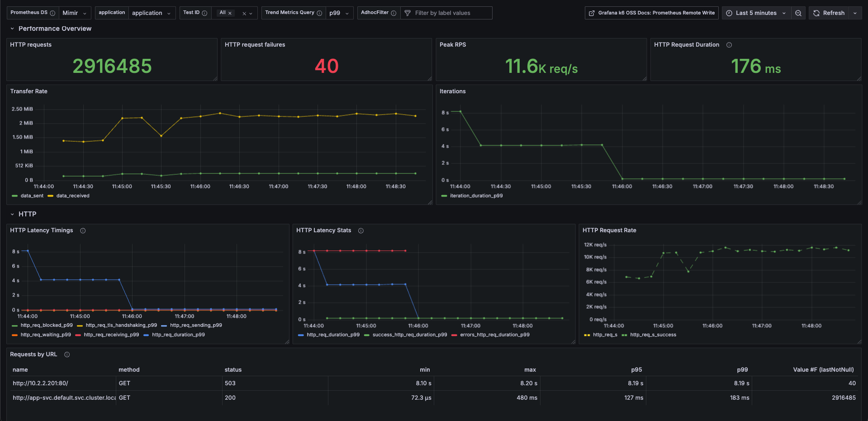This screenshot has height=421, width=868.
Task: Click info icon next to HTTP Latency Timings
Action: click(83, 231)
